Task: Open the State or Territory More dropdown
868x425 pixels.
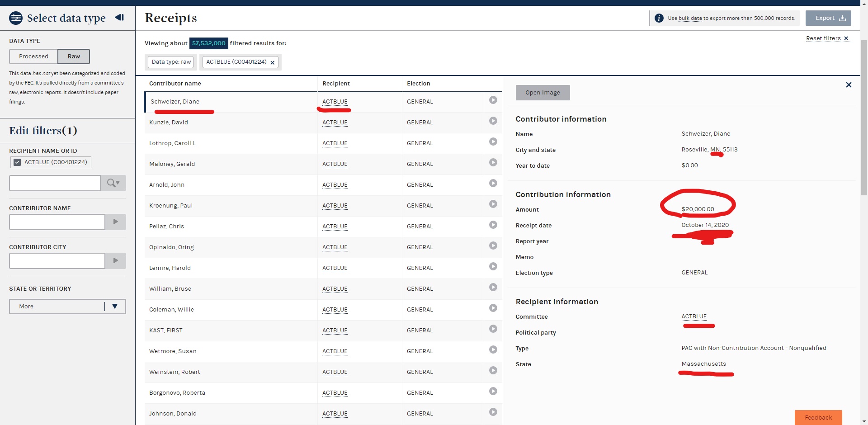Action: [x=67, y=307]
